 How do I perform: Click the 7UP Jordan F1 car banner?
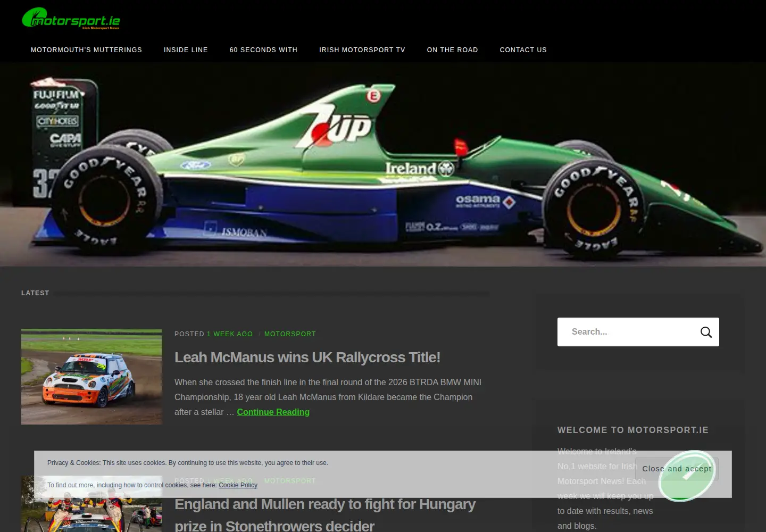click(x=383, y=164)
